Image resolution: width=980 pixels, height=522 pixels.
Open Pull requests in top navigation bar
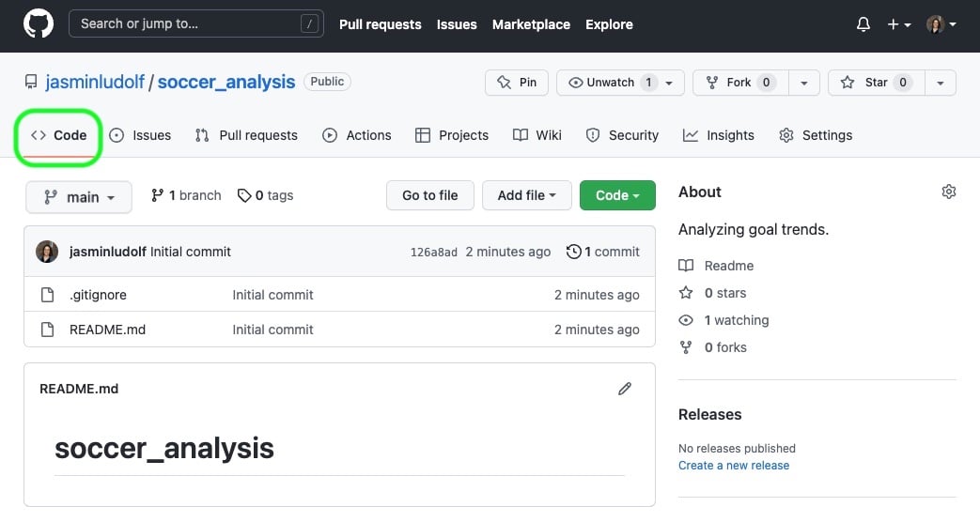tap(380, 24)
